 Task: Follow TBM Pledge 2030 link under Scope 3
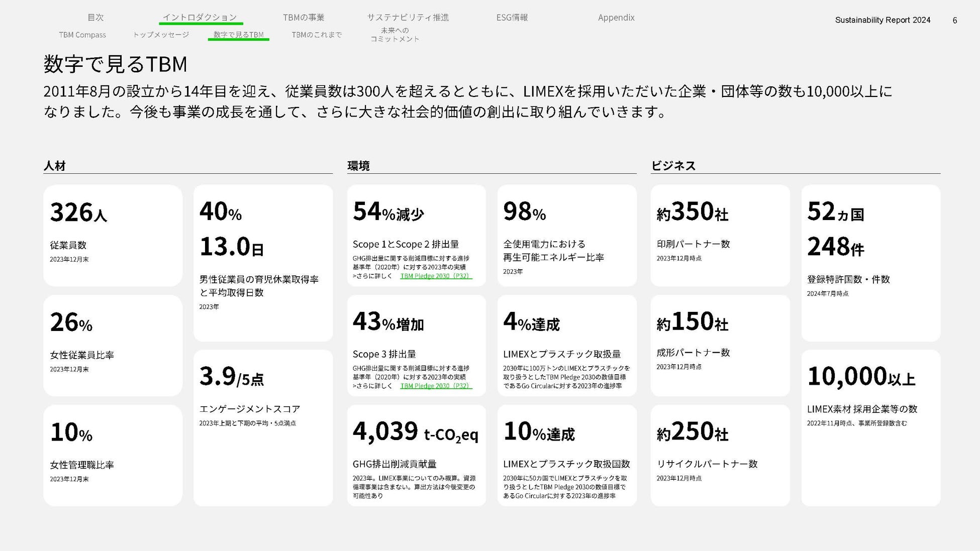(x=435, y=386)
